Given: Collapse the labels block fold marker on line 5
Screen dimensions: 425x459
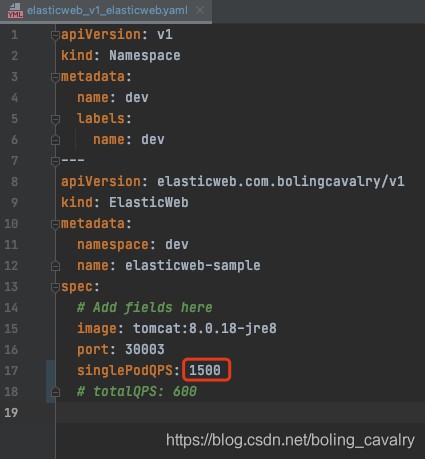Looking at the screenshot, I should pos(55,119).
